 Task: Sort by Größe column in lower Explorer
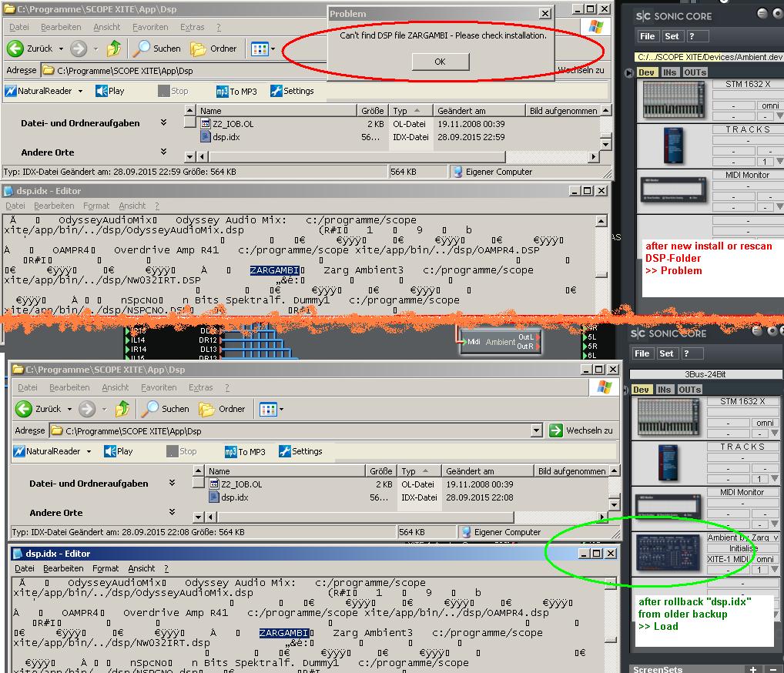[x=380, y=471]
